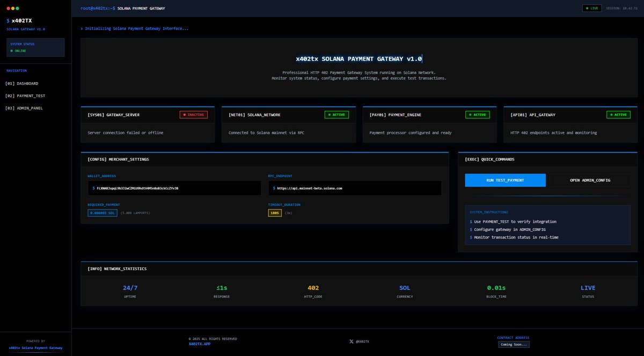Click 'HTTP 402 endpoints active and monitoring' text
Viewport: 644px width, 356px height.
[x=553, y=132]
